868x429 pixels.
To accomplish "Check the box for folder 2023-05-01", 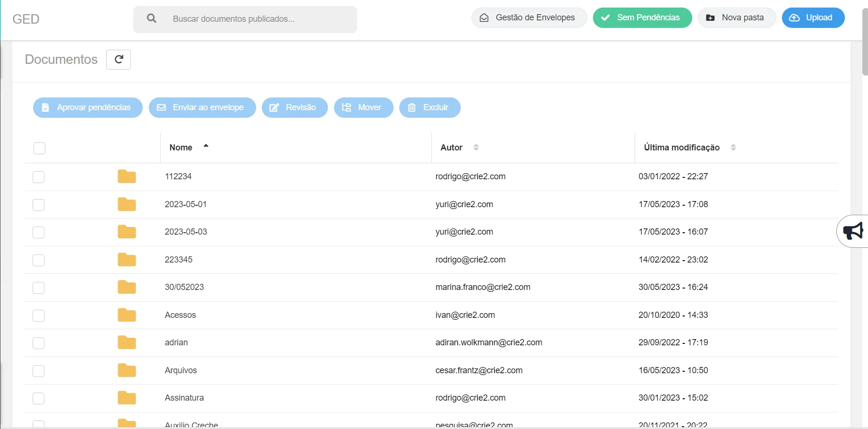I will click(39, 205).
